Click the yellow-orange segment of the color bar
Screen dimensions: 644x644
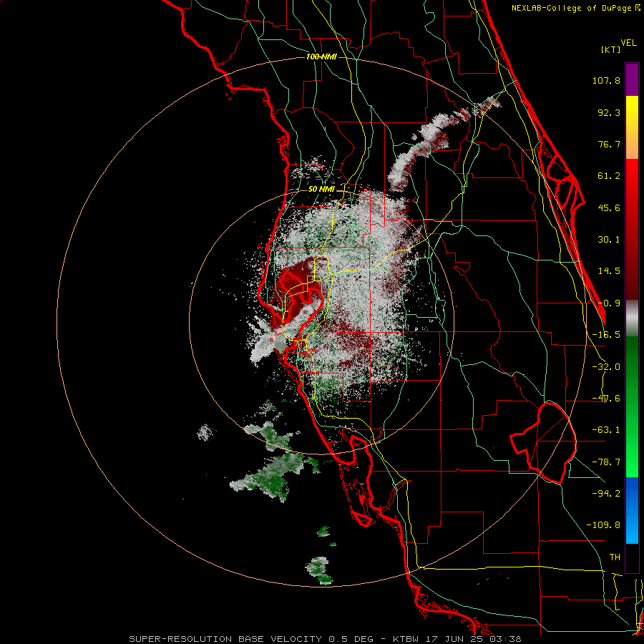click(632, 127)
